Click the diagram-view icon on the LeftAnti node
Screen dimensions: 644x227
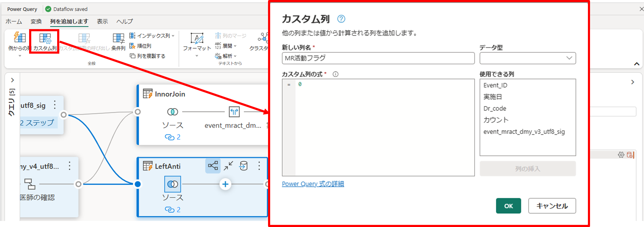pyautogui.click(x=213, y=166)
